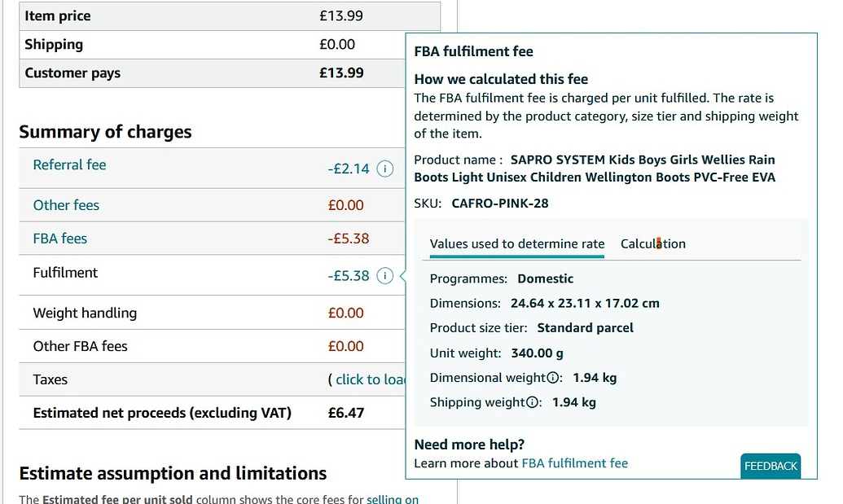This screenshot has height=504, width=843.
Task: Click the -£2.14 referral fee amount
Action: (x=348, y=169)
